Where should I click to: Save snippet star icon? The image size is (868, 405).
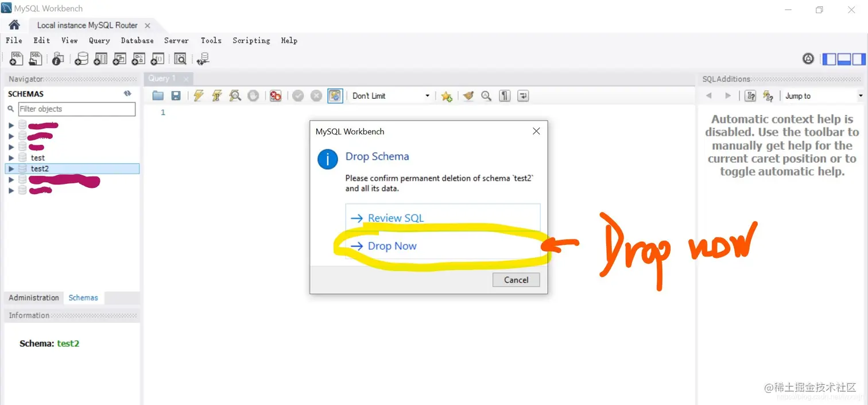447,96
